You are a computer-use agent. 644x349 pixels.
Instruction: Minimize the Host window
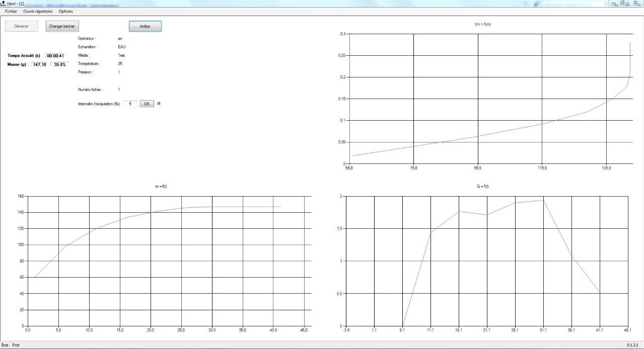pos(614,3)
